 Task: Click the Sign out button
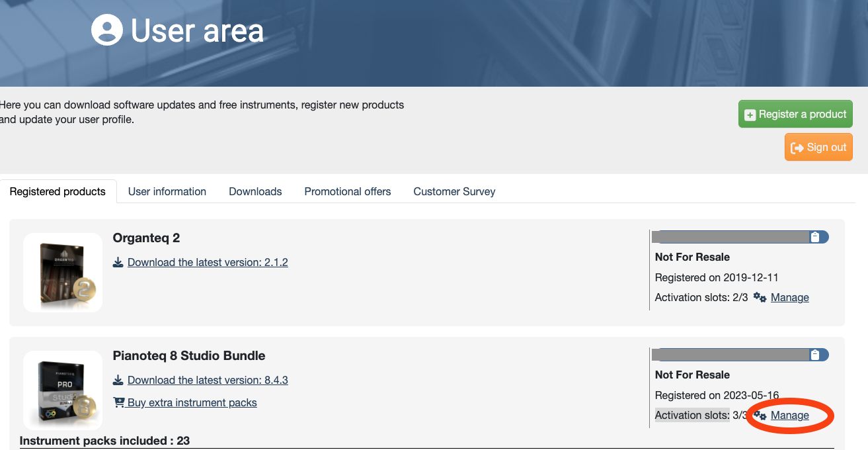click(x=818, y=147)
